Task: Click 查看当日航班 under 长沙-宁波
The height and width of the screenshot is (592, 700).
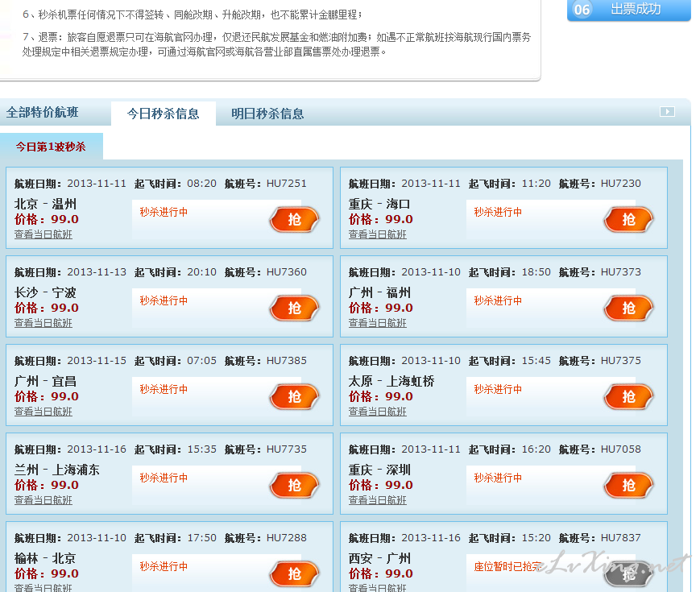Action: (x=43, y=323)
